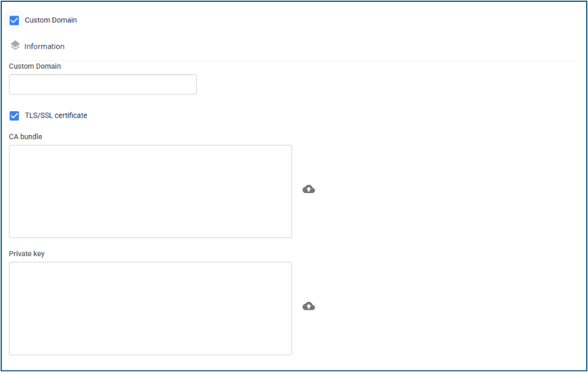Click the Custom Domain checkbox label text
This screenshot has width=588, height=373.
pyautogui.click(x=51, y=20)
